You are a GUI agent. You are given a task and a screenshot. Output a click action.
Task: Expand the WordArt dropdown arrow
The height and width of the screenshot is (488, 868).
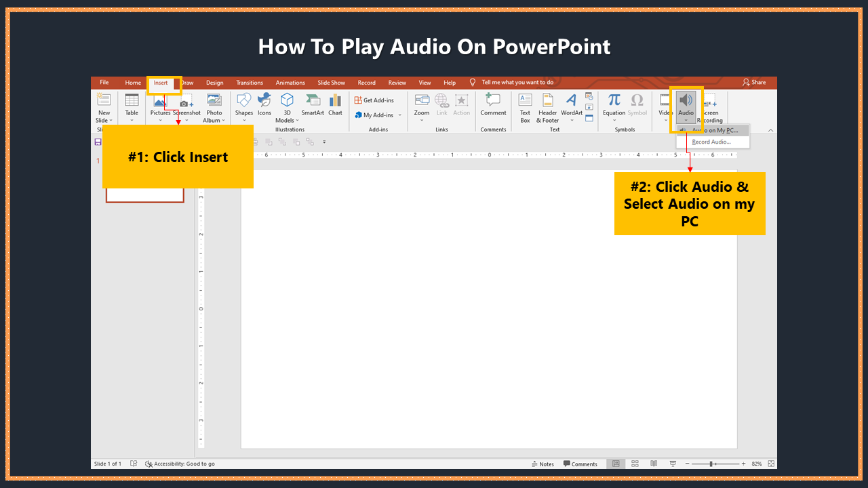[x=572, y=121]
